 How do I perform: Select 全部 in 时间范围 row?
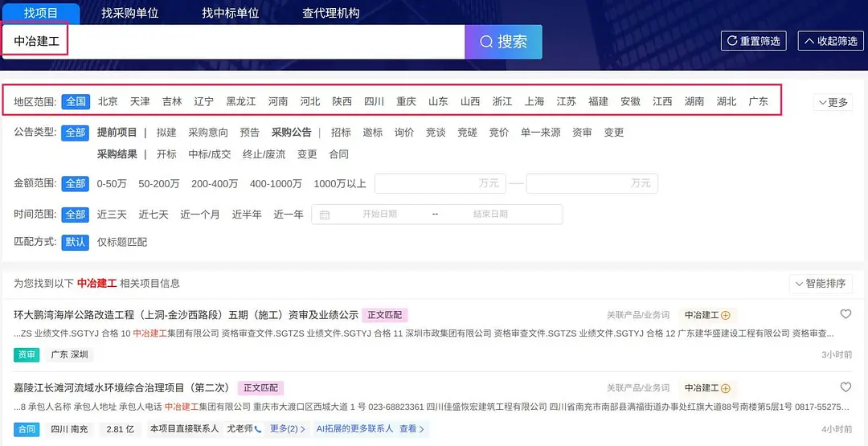(x=76, y=215)
